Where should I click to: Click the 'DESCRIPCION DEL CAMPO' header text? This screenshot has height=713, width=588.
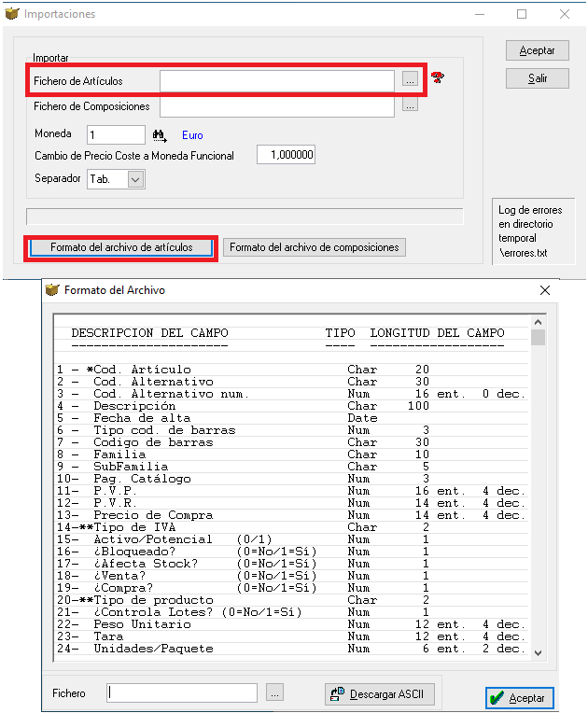(149, 333)
